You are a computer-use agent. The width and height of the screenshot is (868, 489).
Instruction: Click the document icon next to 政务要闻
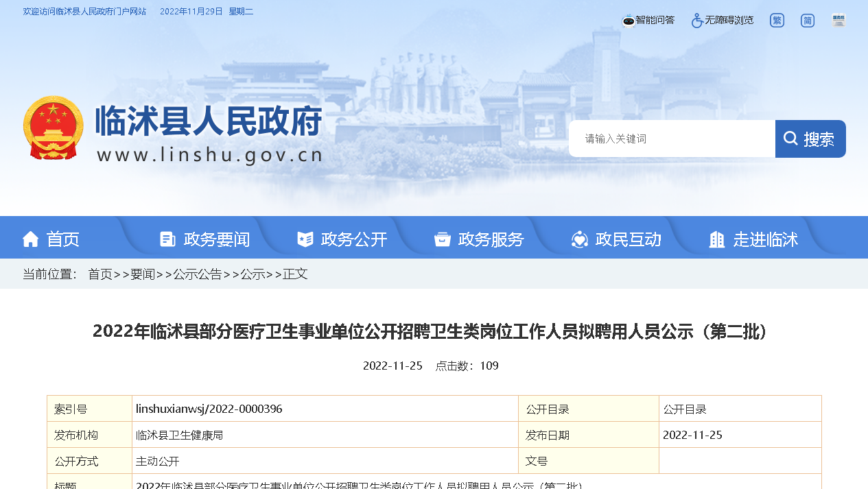(x=167, y=239)
